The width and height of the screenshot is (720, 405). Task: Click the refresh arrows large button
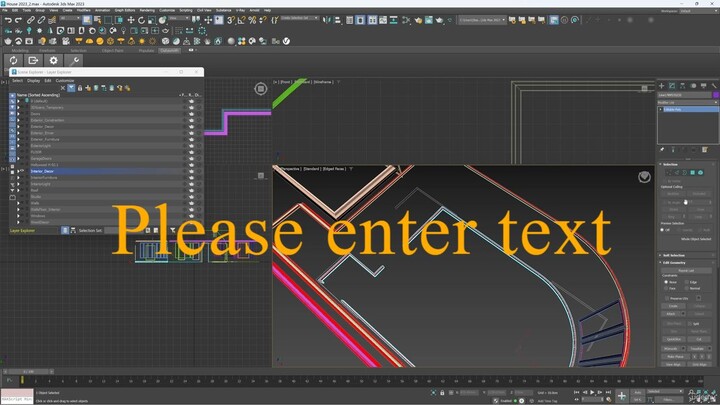13,60
